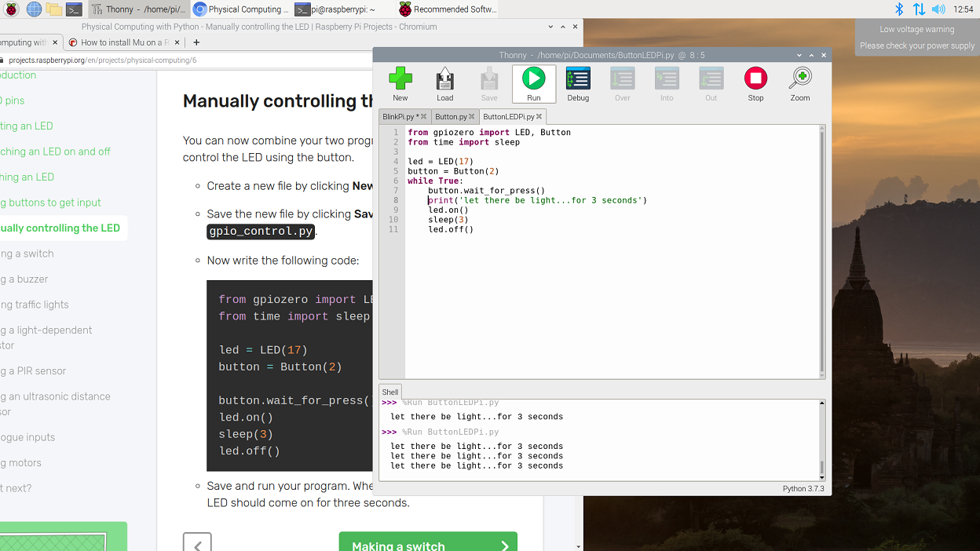The width and height of the screenshot is (980, 551).
Task: Open 'traffic lights' sidebar link
Action: coord(35,305)
